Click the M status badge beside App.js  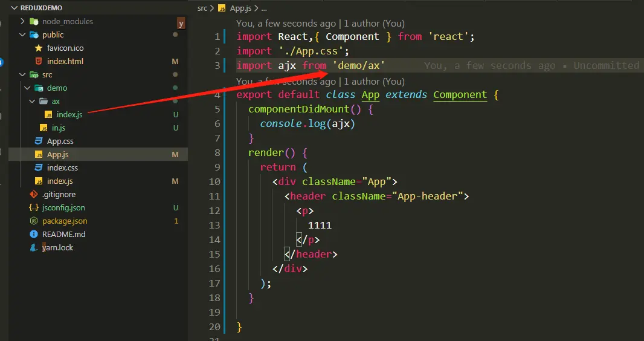pyautogui.click(x=175, y=155)
